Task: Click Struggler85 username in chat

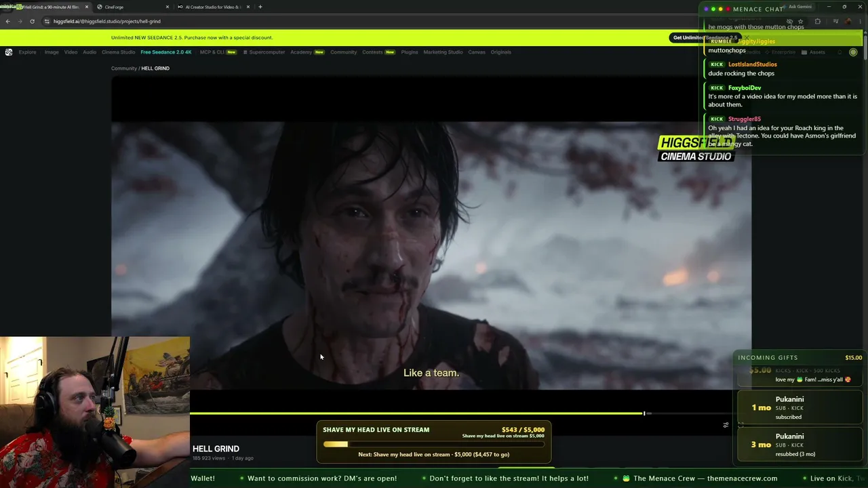Action: click(745, 119)
